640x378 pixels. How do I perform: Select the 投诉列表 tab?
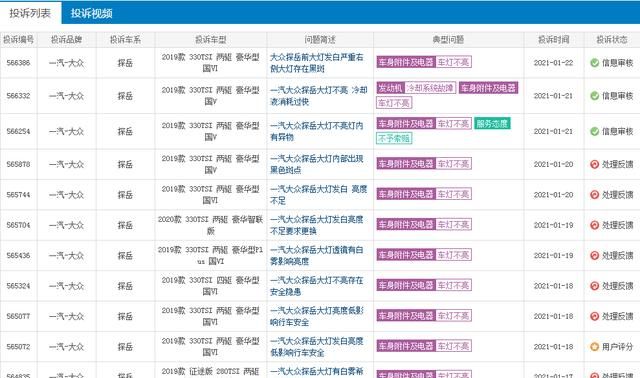[x=30, y=13]
